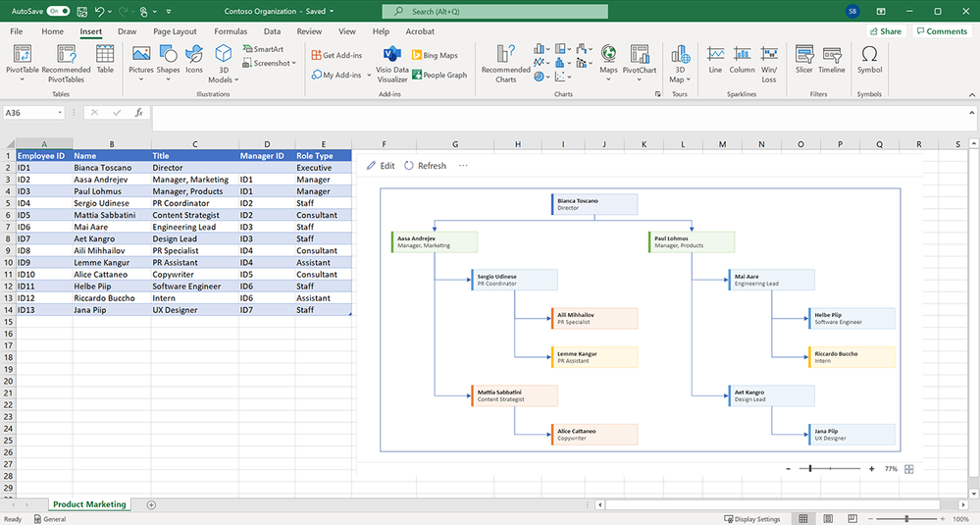Click the Icons insert button
The image size is (980, 525).
tap(194, 60)
